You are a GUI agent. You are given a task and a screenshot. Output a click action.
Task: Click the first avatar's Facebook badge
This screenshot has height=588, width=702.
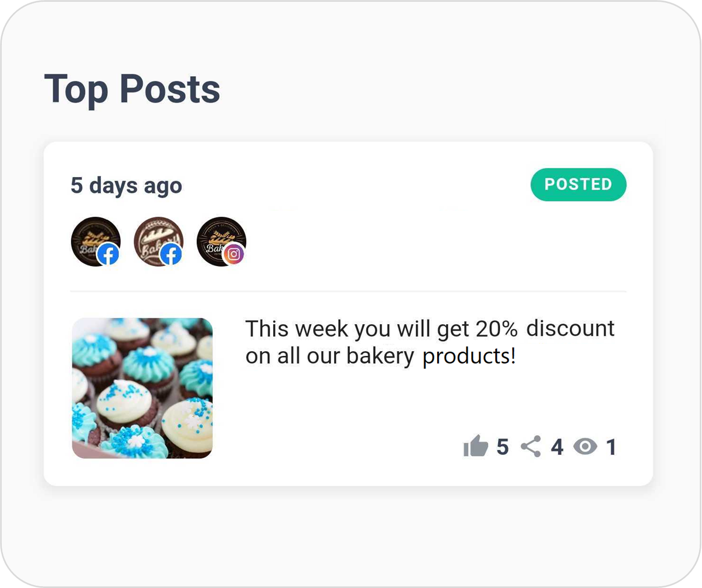click(108, 255)
